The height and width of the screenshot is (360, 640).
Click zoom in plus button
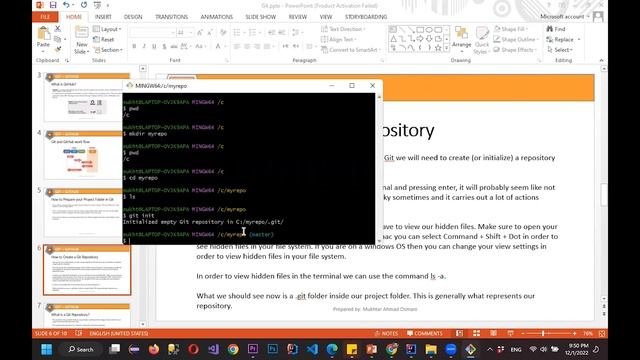pos(574,333)
